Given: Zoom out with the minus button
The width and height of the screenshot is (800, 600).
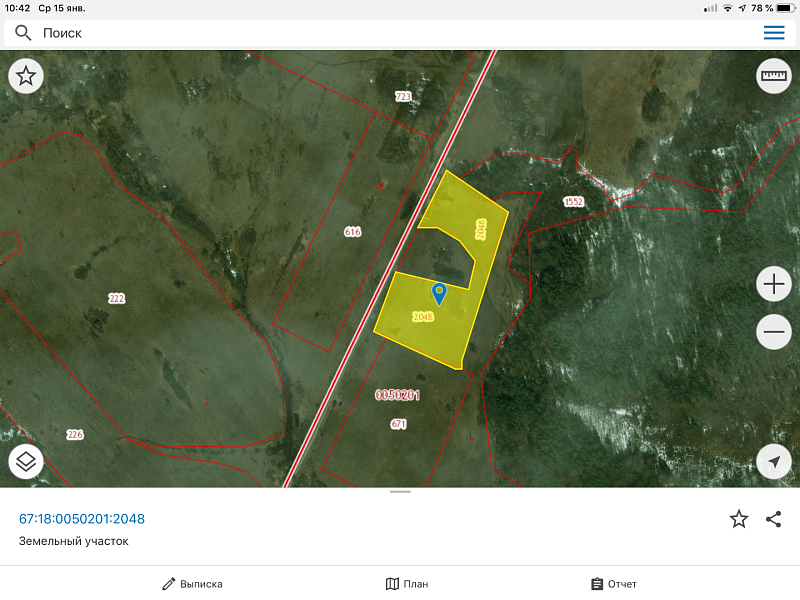Looking at the screenshot, I should (x=774, y=331).
